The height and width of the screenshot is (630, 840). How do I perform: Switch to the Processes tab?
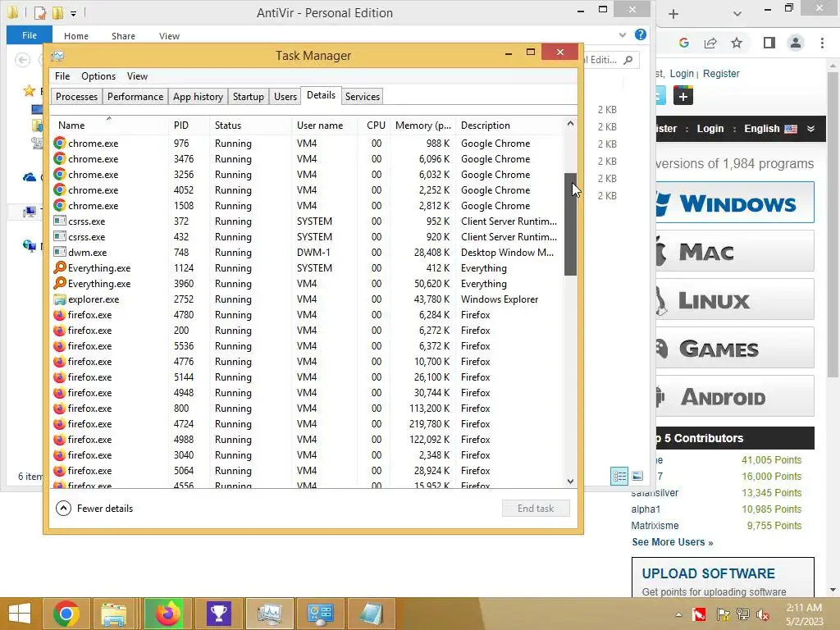[x=76, y=97]
